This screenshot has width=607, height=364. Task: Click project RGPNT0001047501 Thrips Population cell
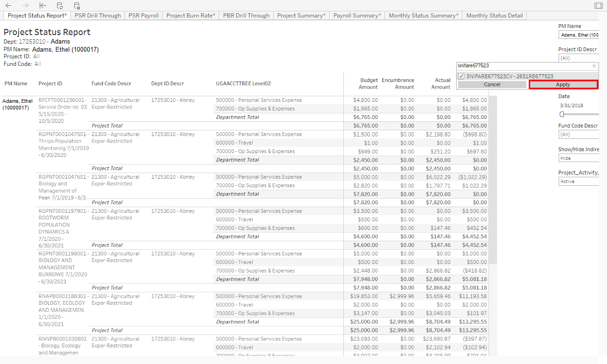64,145
